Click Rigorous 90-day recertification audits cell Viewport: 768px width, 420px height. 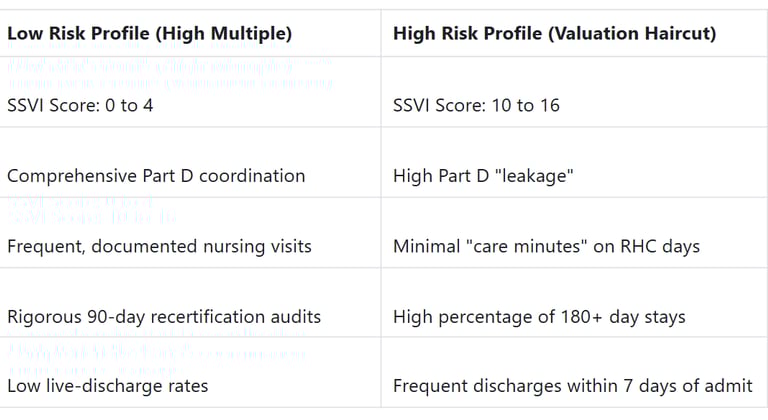click(164, 317)
